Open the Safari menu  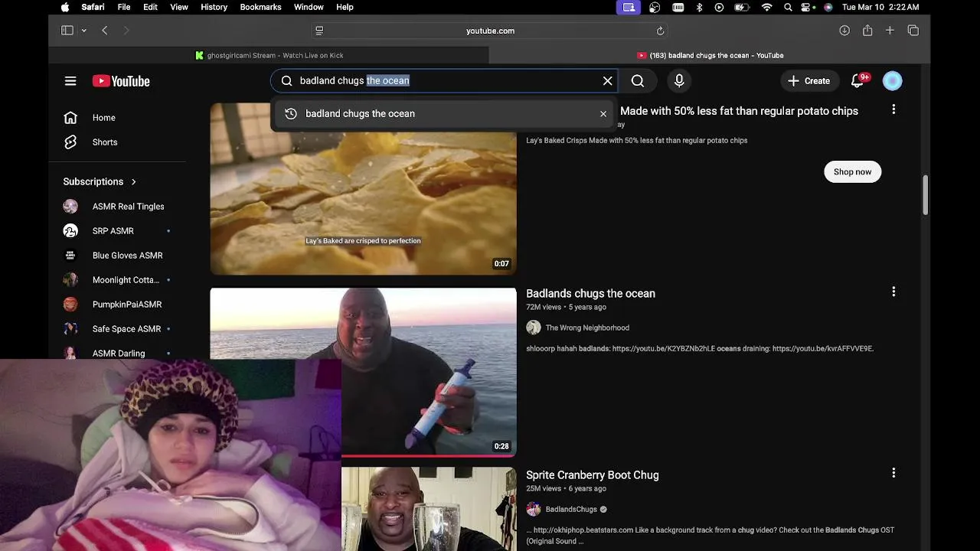coord(93,7)
